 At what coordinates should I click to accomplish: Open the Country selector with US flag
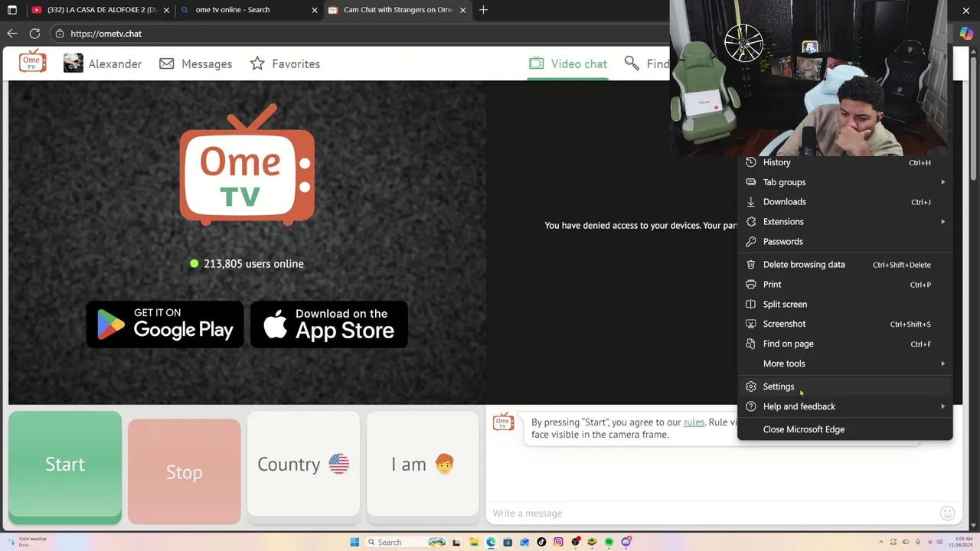click(303, 464)
